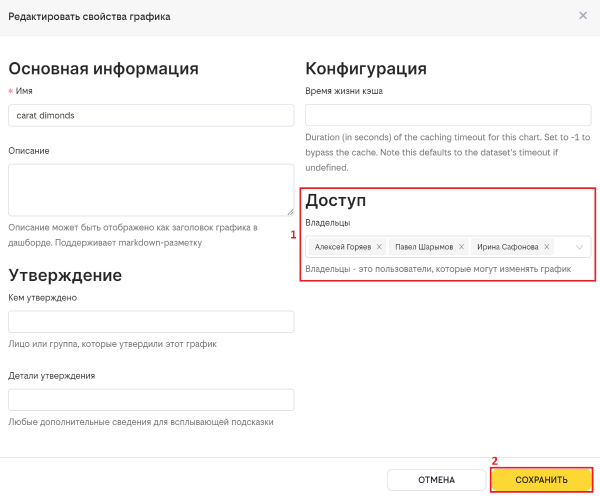
Task: Click the Детали утверждения field
Action: [x=151, y=400]
